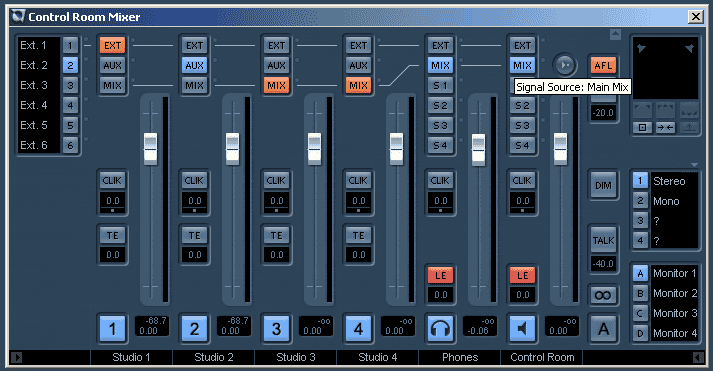
Task: Click the speaker solo square icon
Action: (643, 128)
